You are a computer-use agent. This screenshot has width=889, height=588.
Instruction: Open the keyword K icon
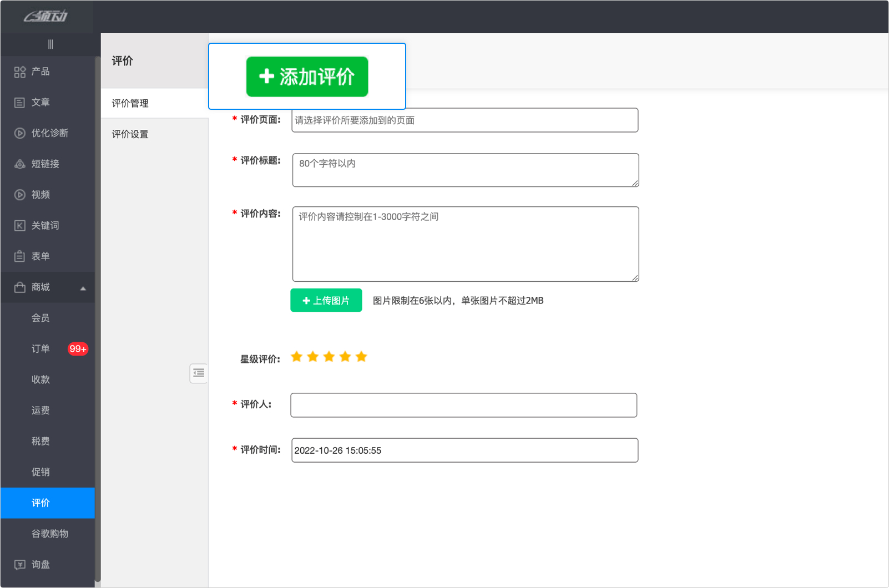click(x=20, y=226)
